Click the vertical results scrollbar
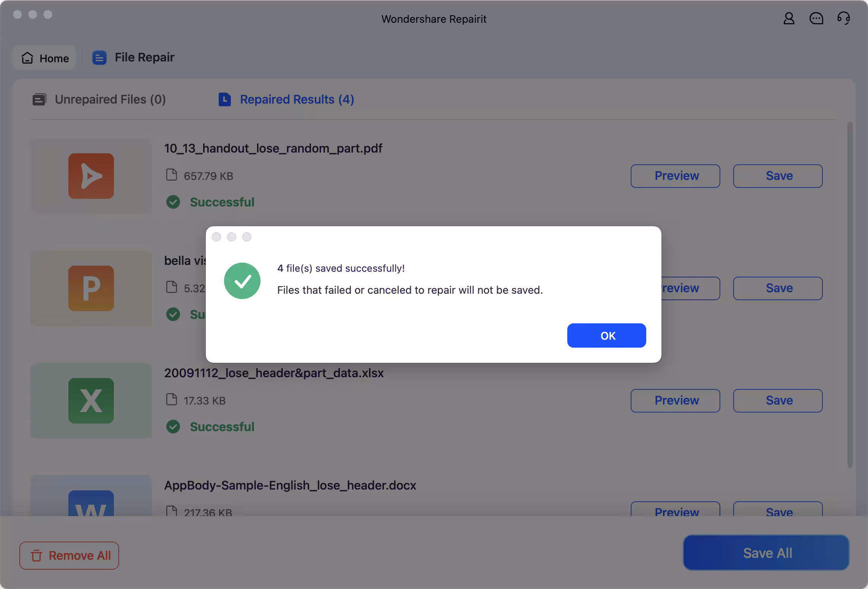The image size is (868, 589). point(850,294)
